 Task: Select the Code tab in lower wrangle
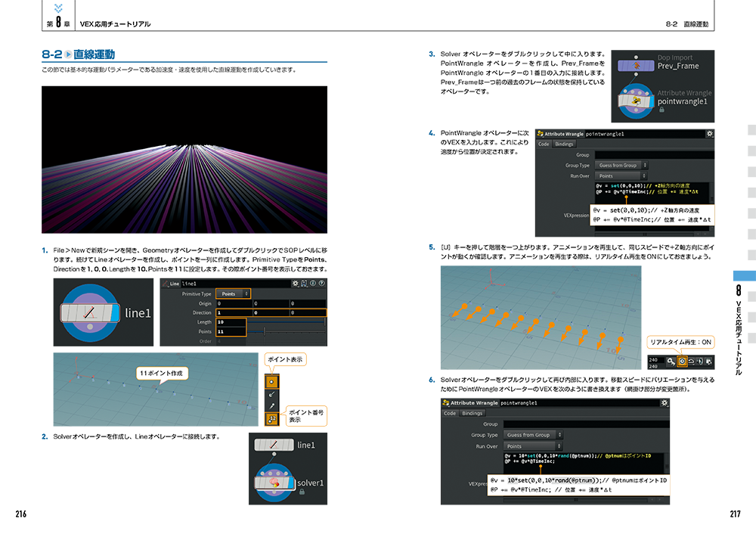point(450,414)
